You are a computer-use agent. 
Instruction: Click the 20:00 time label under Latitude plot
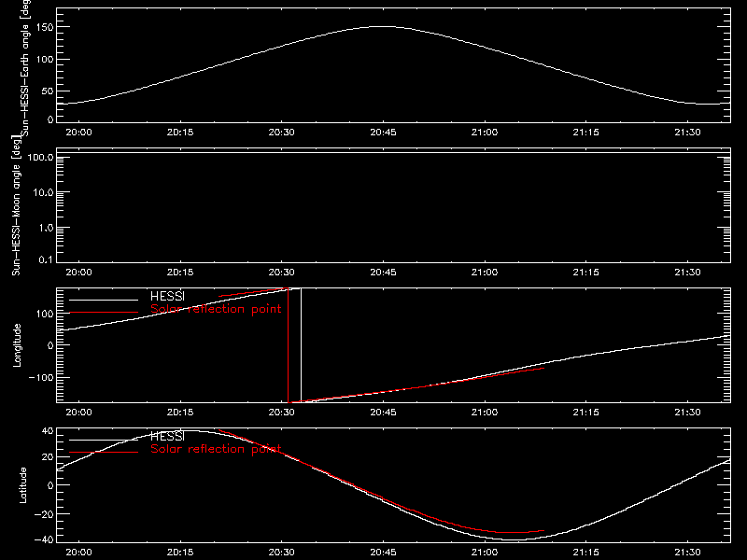(78, 553)
